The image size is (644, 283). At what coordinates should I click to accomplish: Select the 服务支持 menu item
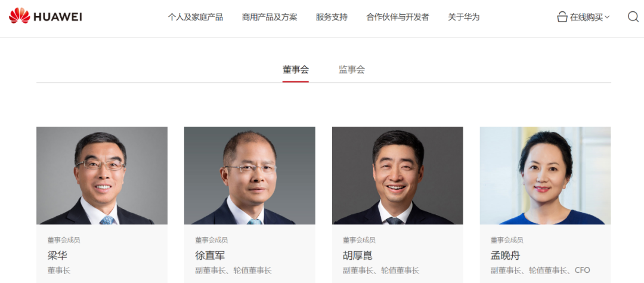pyautogui.click(x=332, y=17)
